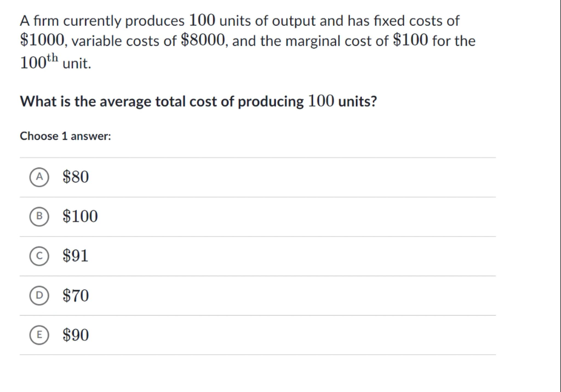Click the 'Choose 1 answer:' label
Viewport: 561px width, 392px height.
pos(65,136)
